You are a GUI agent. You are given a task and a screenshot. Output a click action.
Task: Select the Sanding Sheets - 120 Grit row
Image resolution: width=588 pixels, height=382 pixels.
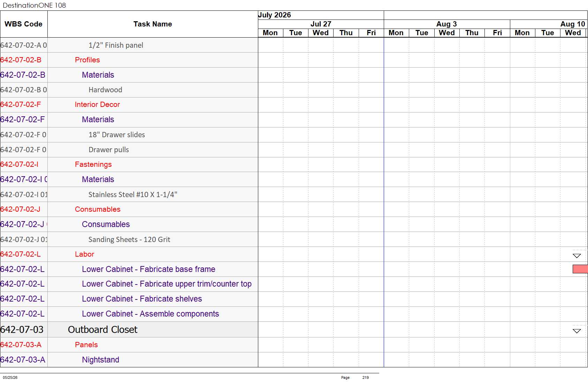[129, 240]
